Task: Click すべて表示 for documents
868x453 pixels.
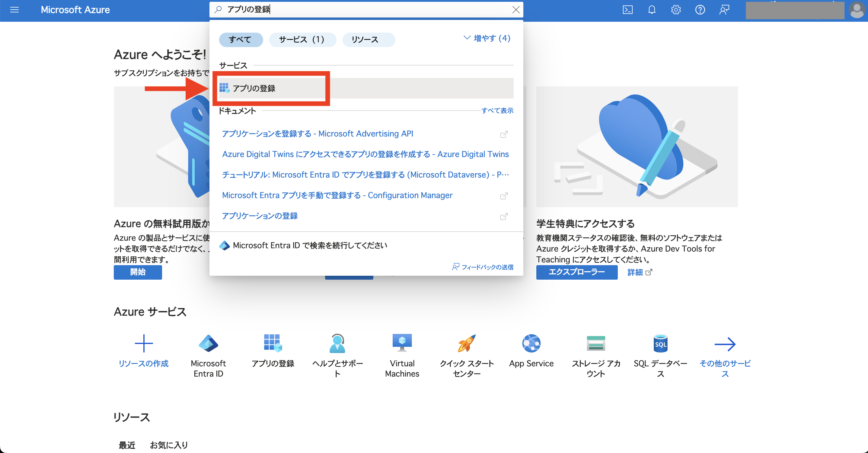Action: (497, 111)
